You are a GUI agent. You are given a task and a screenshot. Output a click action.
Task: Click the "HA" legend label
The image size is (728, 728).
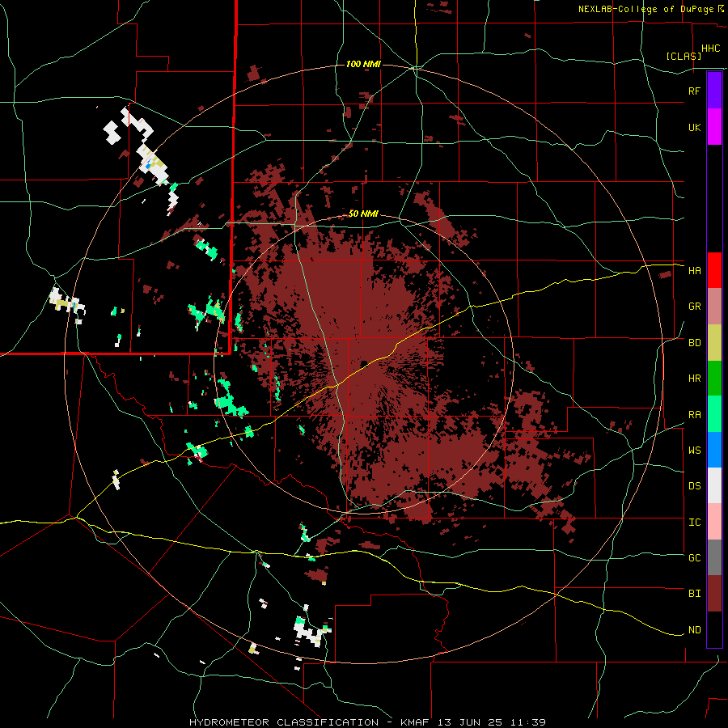click(694, 270)
